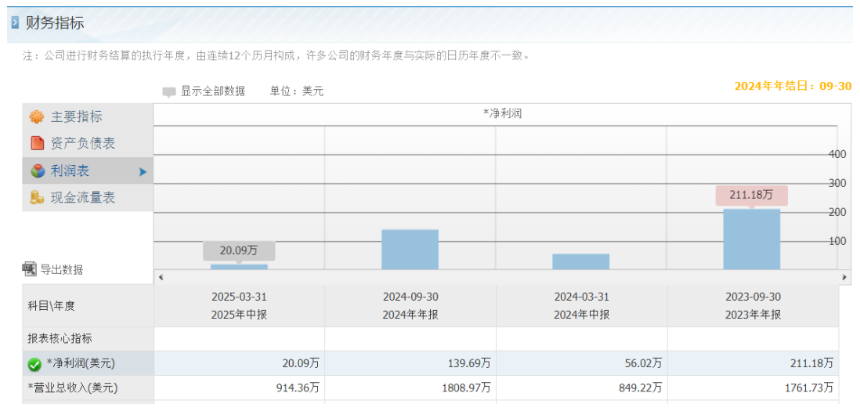Viewport: 860px width, 410px height.
Task: Click net profit table cell 20.09万
Action: coord(239,363)
